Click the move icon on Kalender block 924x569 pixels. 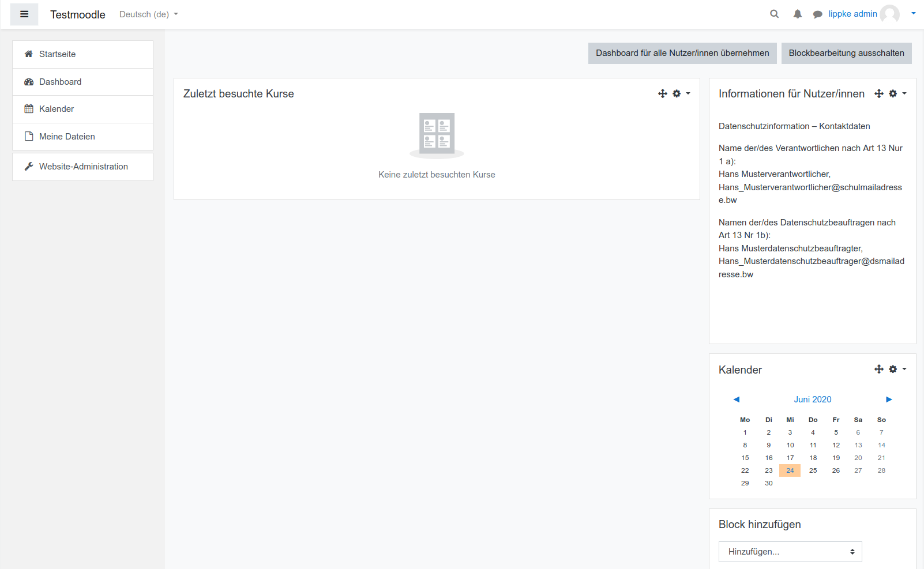tap(878, 369)
